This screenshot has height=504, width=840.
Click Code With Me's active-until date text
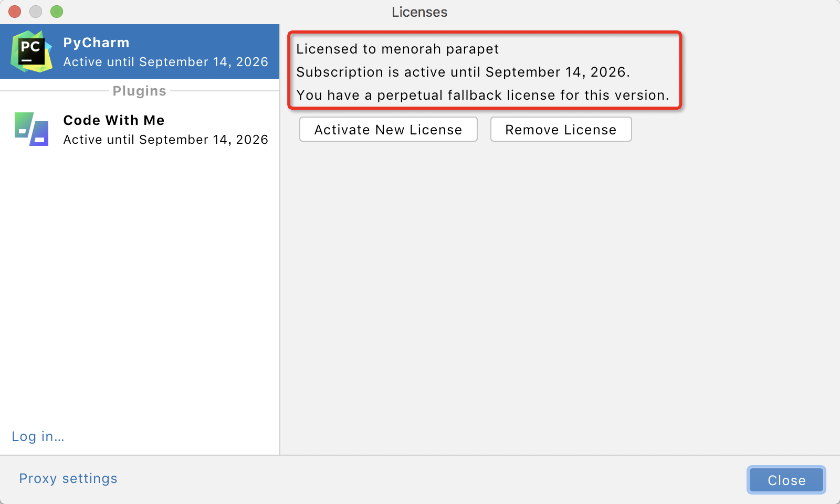pyautogui.click(x=165, y=140)
